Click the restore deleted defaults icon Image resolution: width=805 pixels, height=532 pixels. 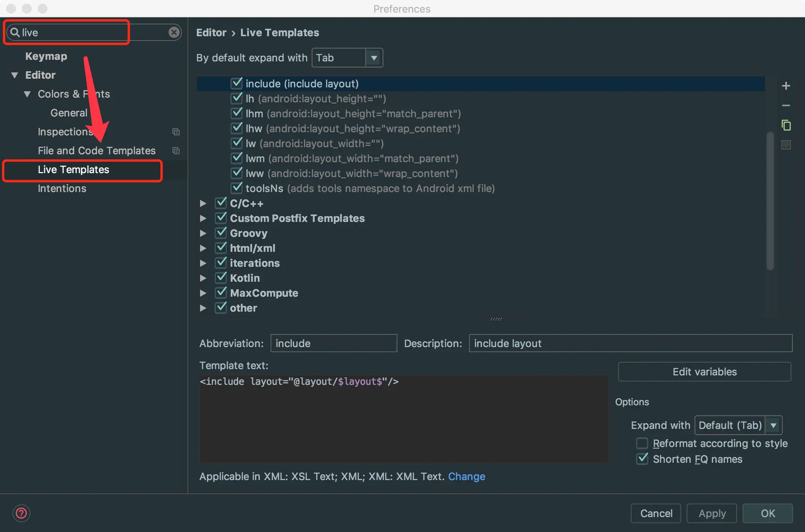click(786, 145)
